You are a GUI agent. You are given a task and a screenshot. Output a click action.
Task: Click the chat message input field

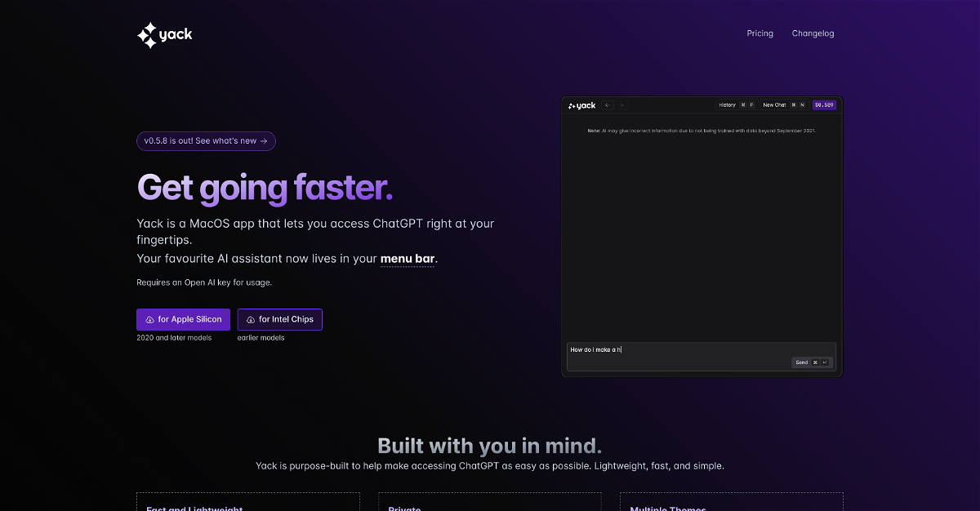tap(702, 357)
